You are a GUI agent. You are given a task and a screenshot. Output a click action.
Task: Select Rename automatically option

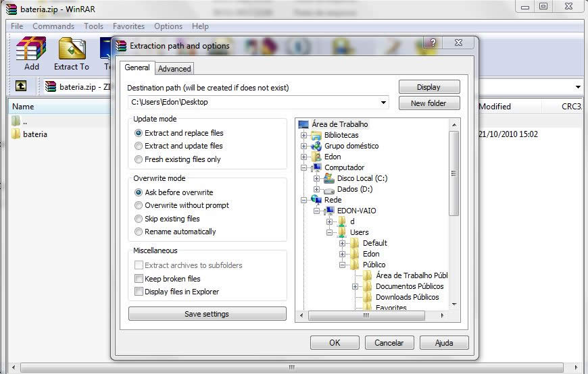[x=139, y=232]
